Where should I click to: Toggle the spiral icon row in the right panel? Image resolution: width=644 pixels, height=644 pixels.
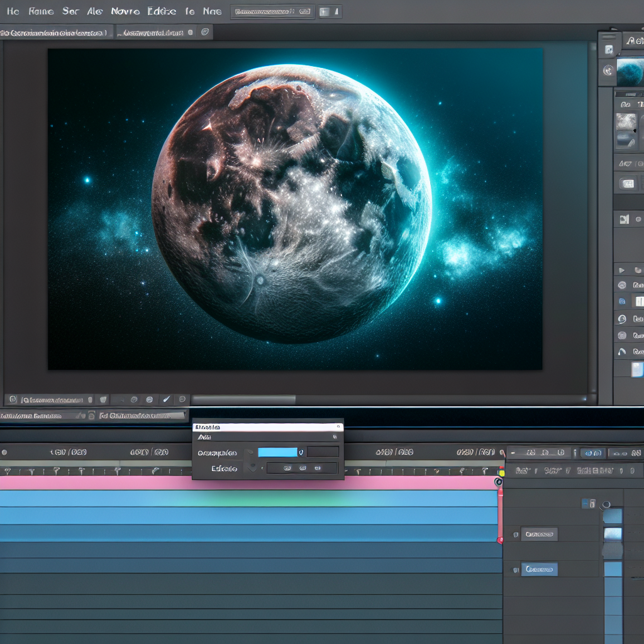(622, 319)
